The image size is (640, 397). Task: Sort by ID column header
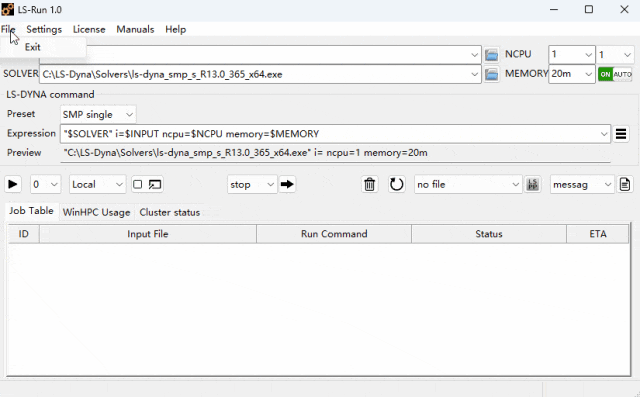tap(24, 234)
